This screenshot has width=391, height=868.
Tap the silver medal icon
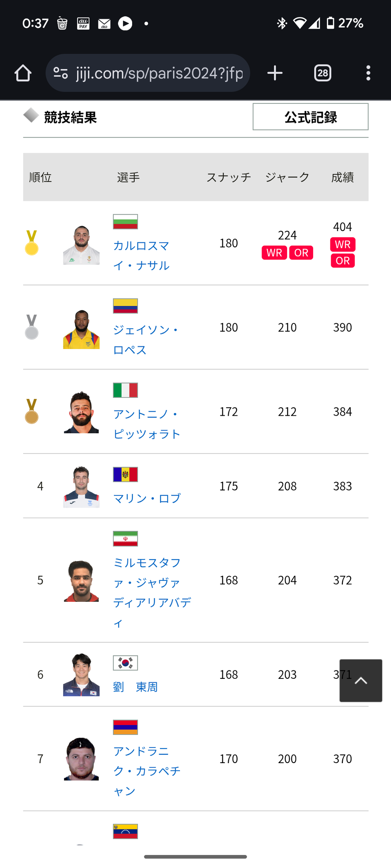click(32, 327)
